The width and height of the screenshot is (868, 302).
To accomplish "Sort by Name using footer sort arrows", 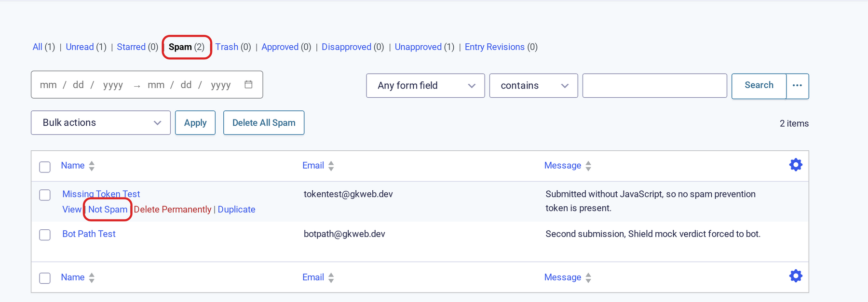I will tap(92, 277).
